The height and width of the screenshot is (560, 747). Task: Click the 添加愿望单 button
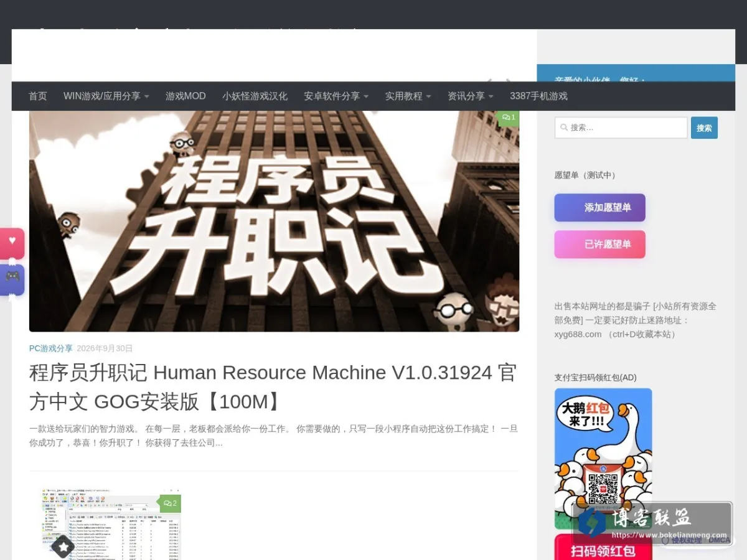600,208
